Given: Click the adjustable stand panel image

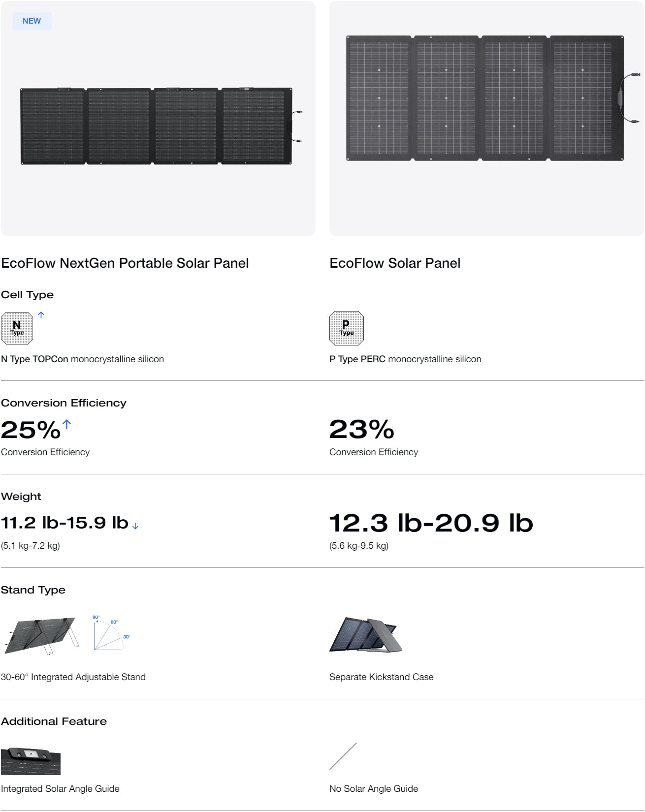Looking at the screenshot, I should coord(42,635).
